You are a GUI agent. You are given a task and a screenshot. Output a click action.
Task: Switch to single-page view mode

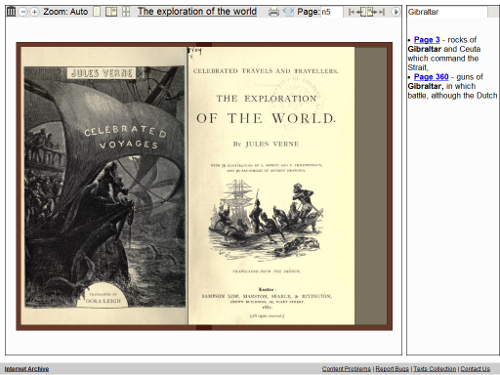97,12
